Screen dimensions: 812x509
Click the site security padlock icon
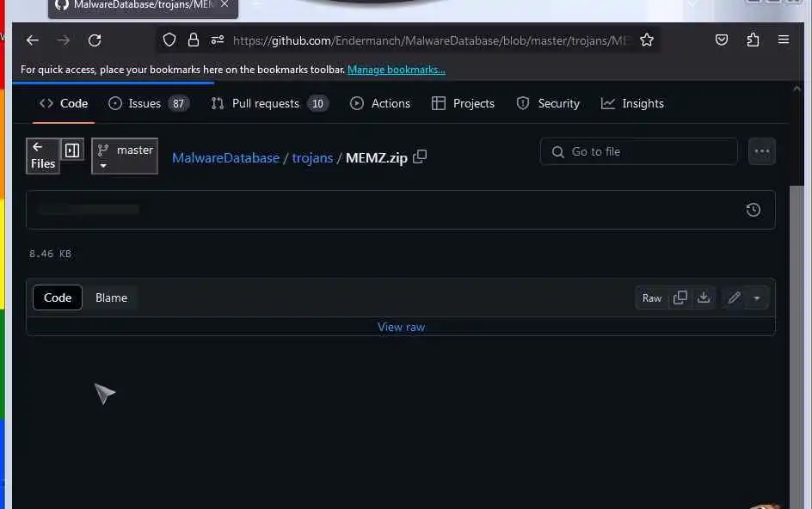[194, 40]
